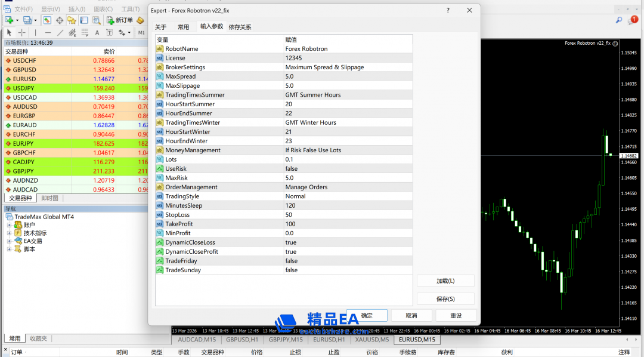Click the TradeFriday false value
This screenshot has height=357, width=644.
[292, 261]
